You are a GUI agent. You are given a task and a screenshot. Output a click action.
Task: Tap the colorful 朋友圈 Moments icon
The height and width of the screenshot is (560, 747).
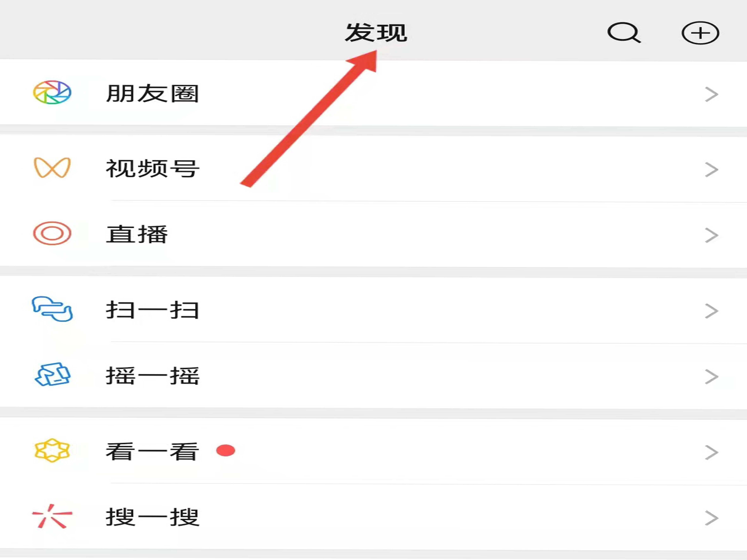52,92
